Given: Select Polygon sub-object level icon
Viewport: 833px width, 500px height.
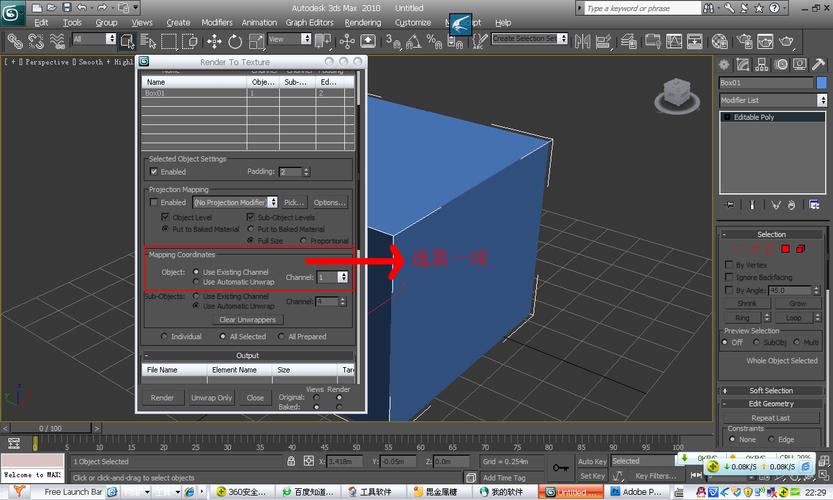Looking at the screenshot, I should pos(786,248).
